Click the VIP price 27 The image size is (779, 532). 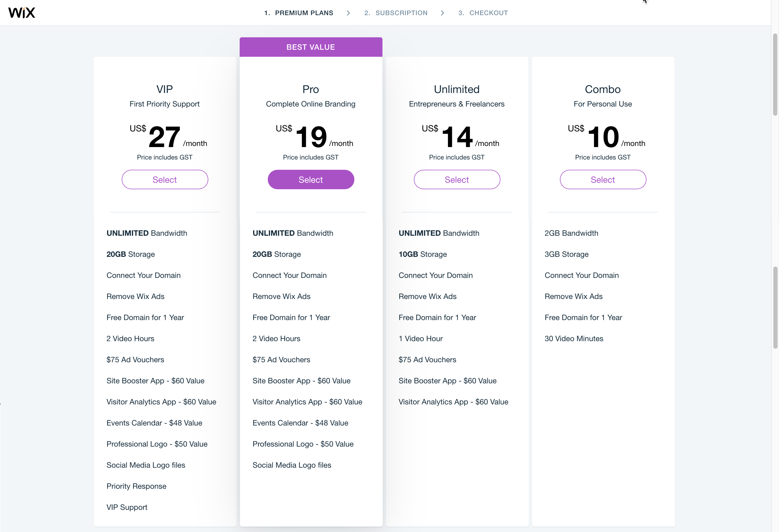pos(164,137)
